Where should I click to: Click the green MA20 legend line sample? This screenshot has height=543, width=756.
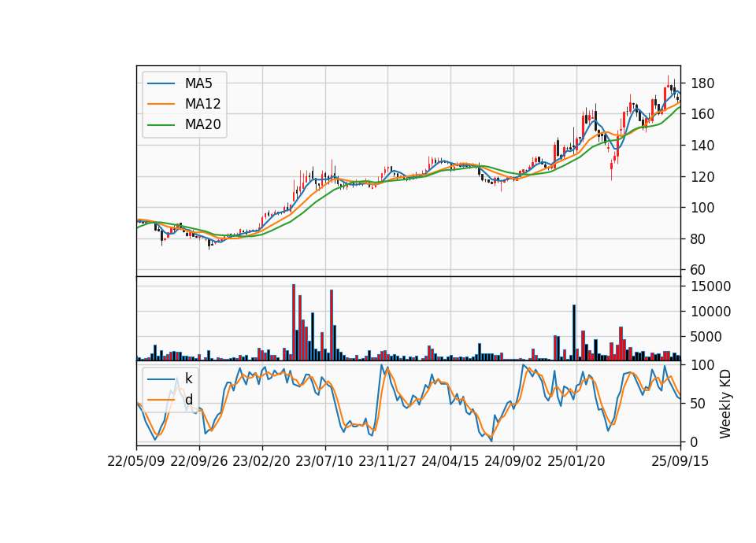pos(161,124)
